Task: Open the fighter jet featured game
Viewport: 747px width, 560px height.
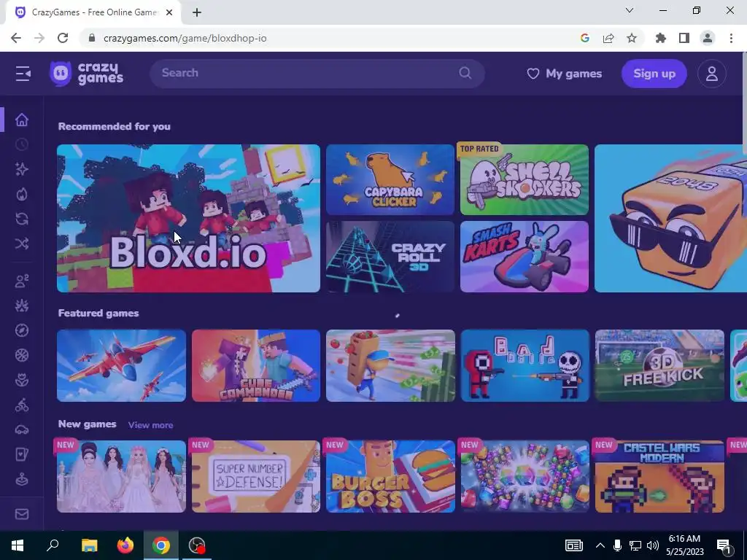Action: click(121, 366)
